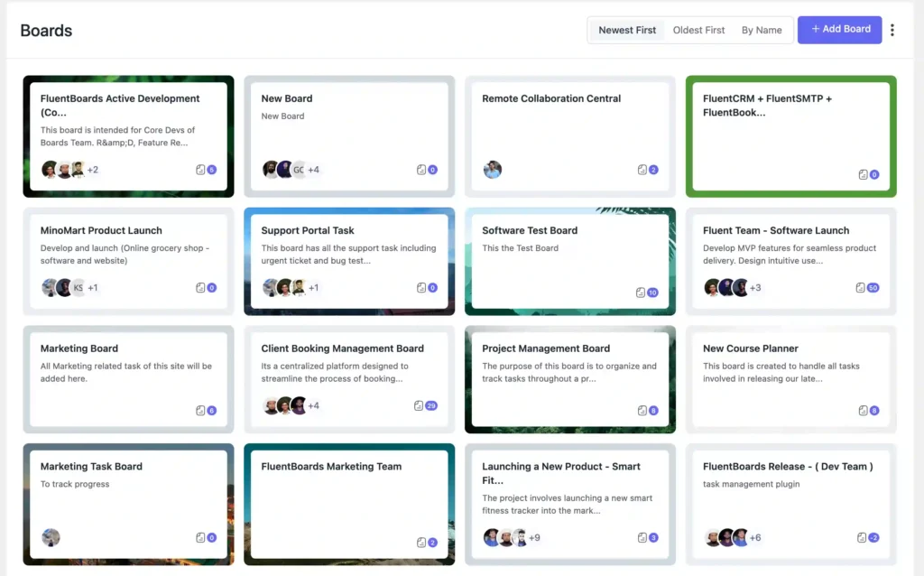Select the By Name sorting option
The height and width of the screenshot is (576, 924).
[x=761, y=30]
